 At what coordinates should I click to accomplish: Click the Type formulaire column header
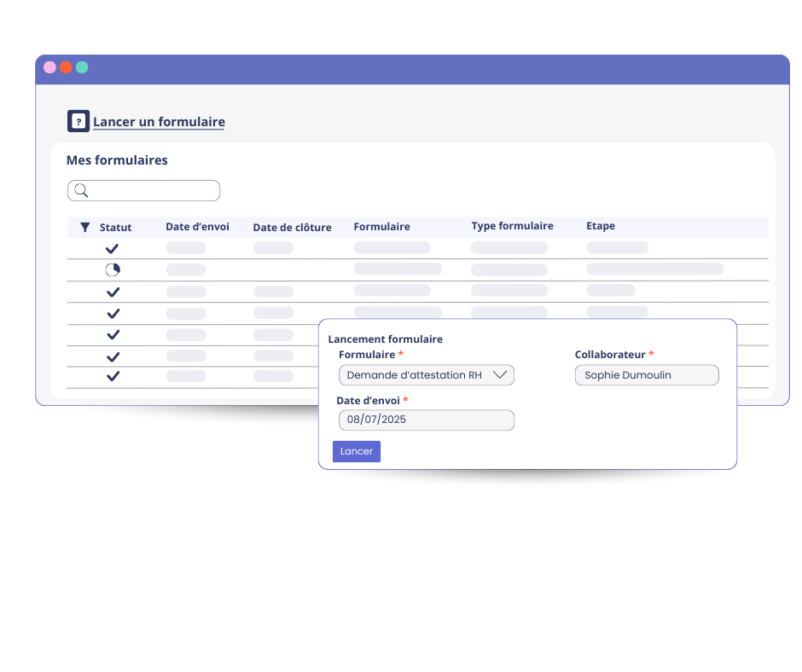pyautogui.click(x=512, y=225)
